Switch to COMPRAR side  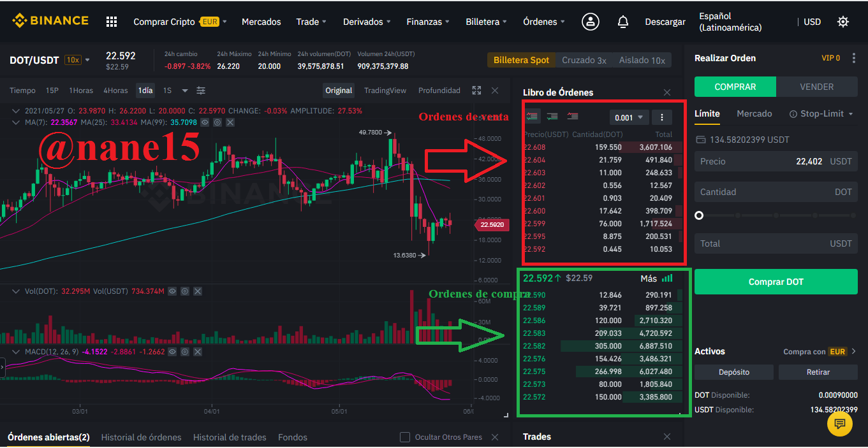(x=735, y=87)
